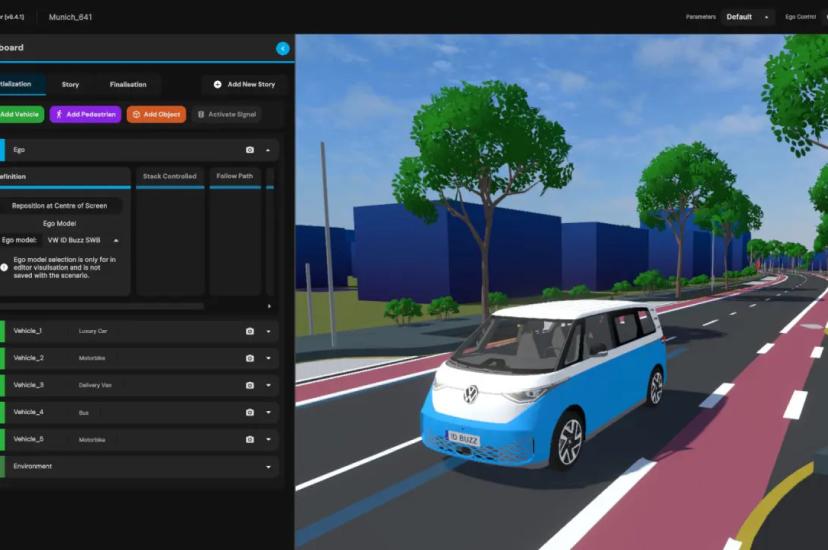Viewport: 828px width, 550px height.
Task: Click the Add Pedestrian button
Action: (86, 115)
